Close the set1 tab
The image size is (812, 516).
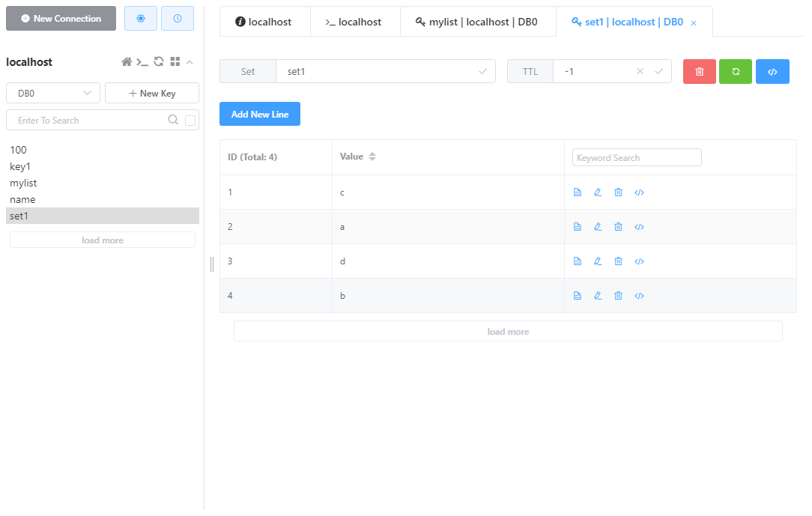pos(694,22)
